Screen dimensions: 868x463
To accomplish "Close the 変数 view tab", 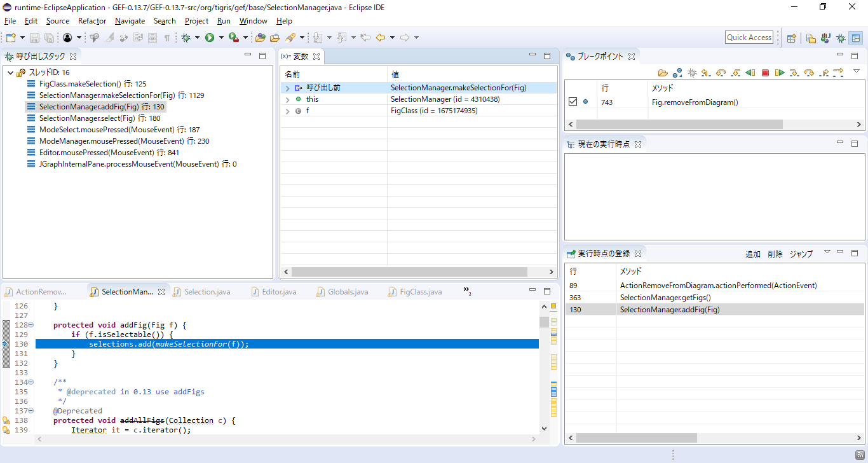I will point(316,57).
